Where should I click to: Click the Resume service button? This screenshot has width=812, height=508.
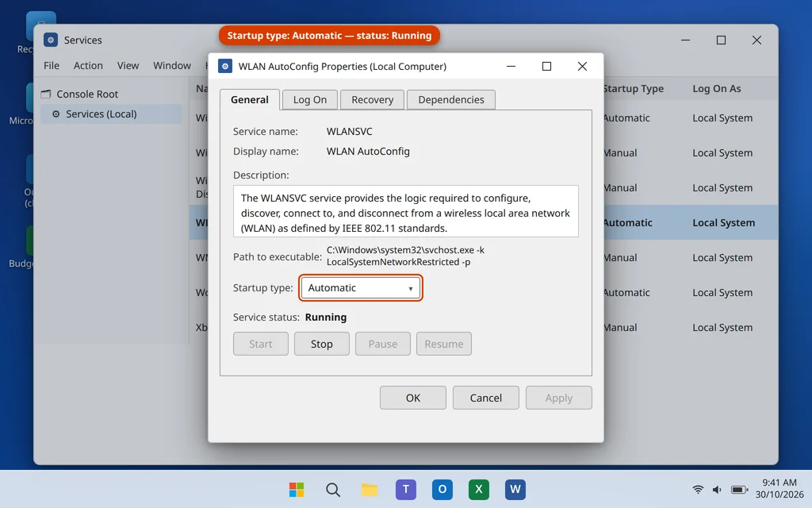pos(444,344)
